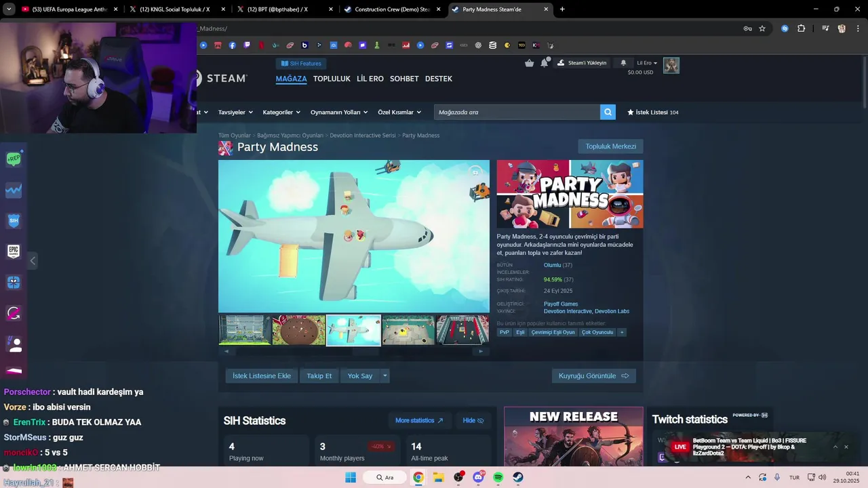
Task: Click the password key icon in address bar
Action: click(747, 28)
